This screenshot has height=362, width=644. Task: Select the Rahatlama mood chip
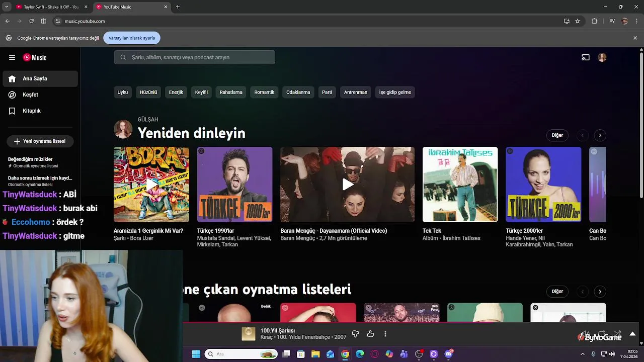coord(231,93)
